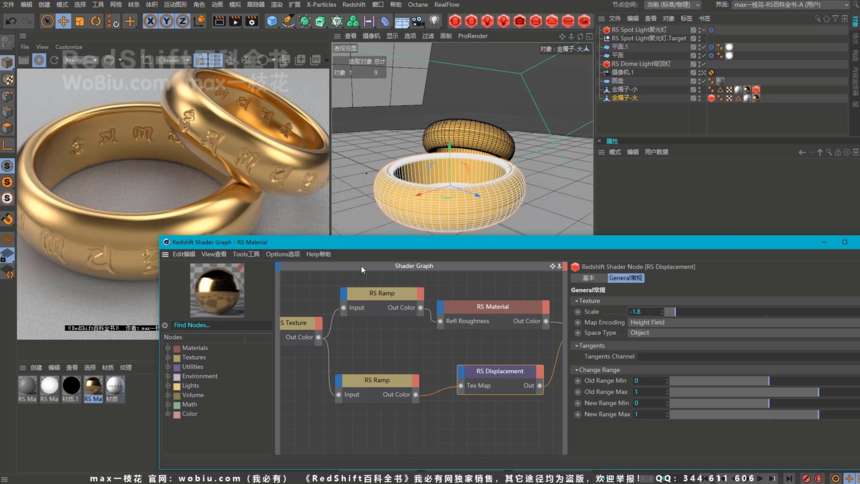Select the Live Selection tool
860x484 pixels.
(47, 21)
